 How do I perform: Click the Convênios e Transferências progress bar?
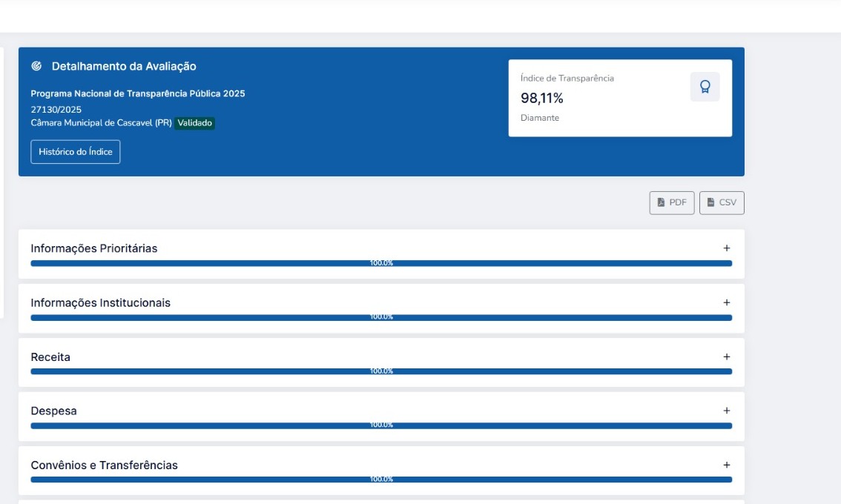pyautogui.click(x=381, y=480)
